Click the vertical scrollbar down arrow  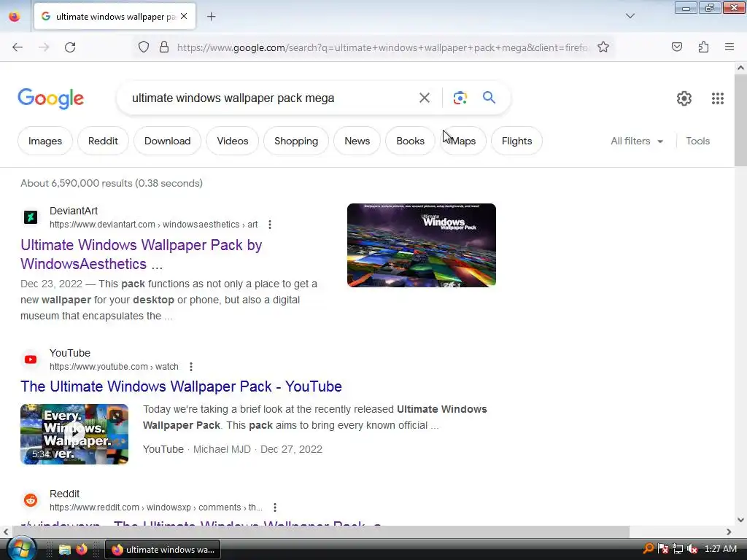coord(740,519)
